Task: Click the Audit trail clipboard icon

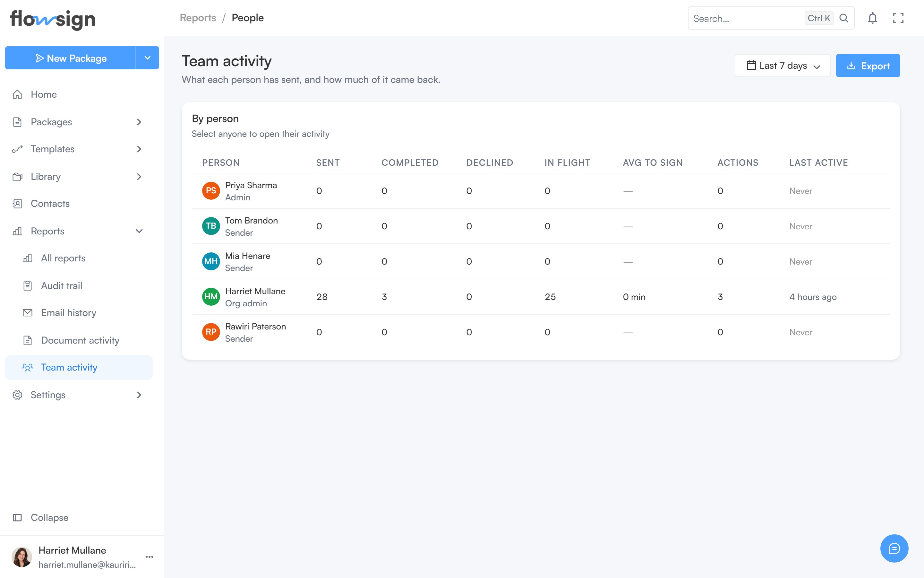Action: pos(28,285)
